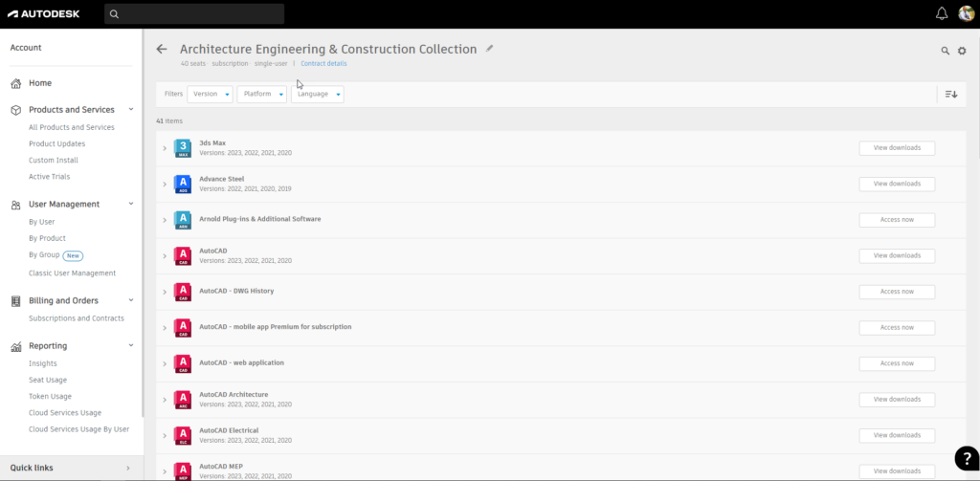Click the AutoCAD Electrical product icon
The width and height of the screenshot is (980, 481).
[183, 435]
